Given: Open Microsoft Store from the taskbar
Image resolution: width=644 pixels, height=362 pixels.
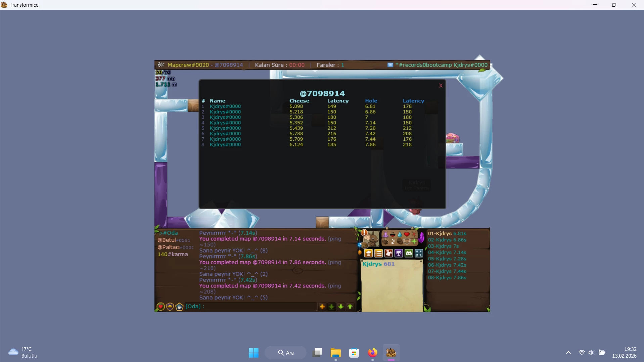Looking at the screenshot, I should 354,353.
